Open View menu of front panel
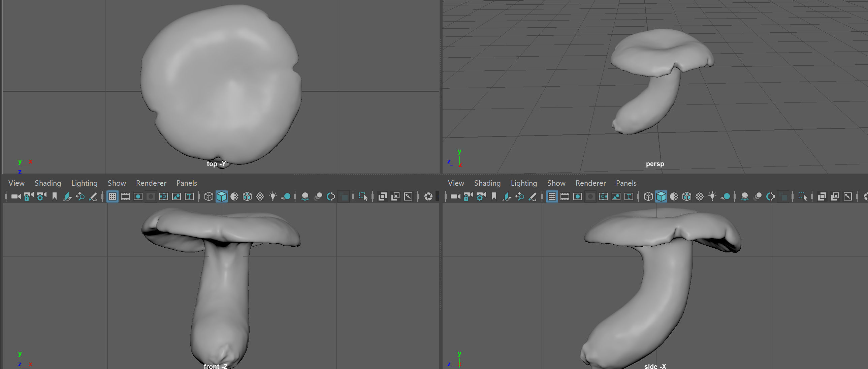The image size is (868, 369). [16, 183]
